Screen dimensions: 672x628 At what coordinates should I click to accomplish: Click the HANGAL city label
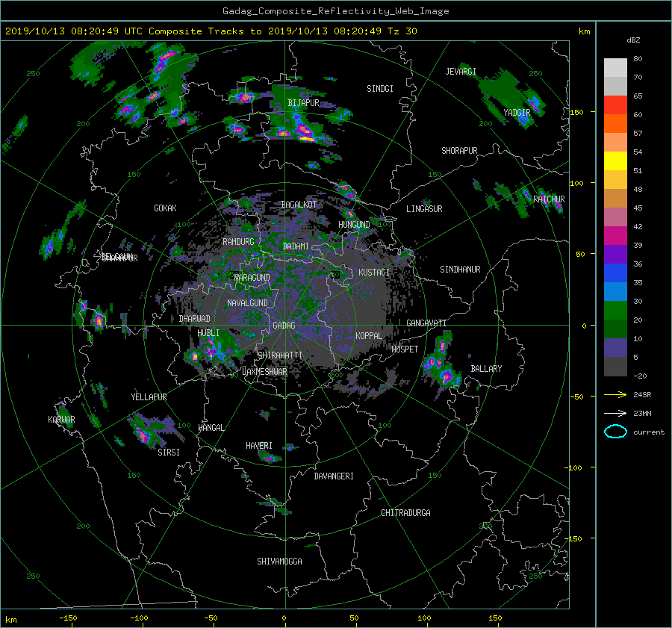pos(211,427)
